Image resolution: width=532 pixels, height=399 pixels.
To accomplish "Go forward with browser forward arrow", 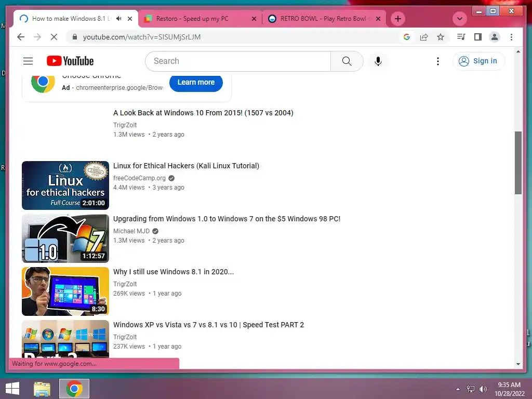I will (x=37, y=37).
